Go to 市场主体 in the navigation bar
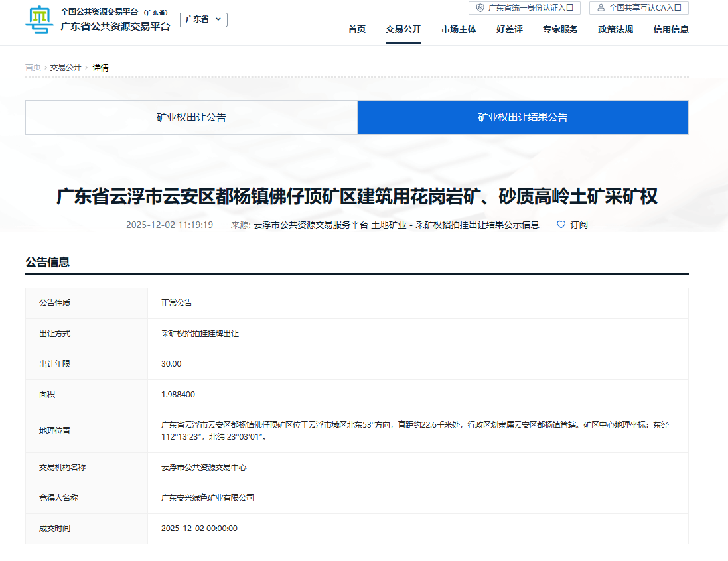Viewport: 728px width, 561px height. pyautogui.click(x=459, y=29)
